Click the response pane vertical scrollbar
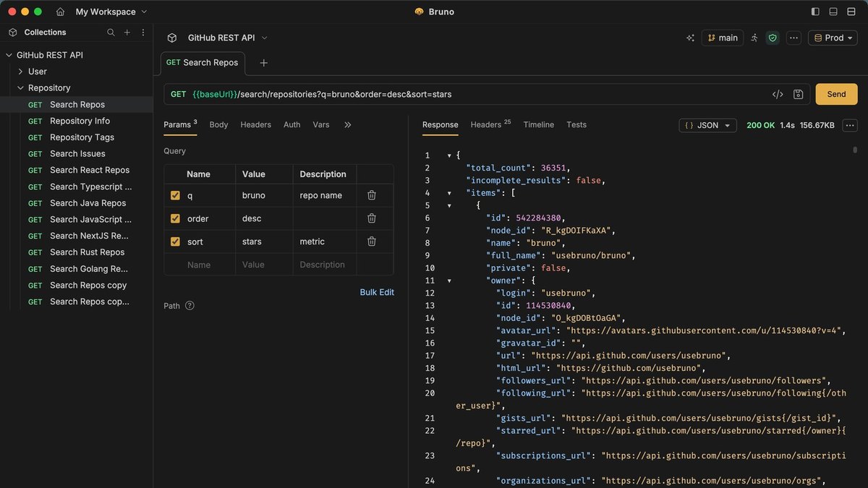Screen dimensions: 868x488 tap(855, 150)
